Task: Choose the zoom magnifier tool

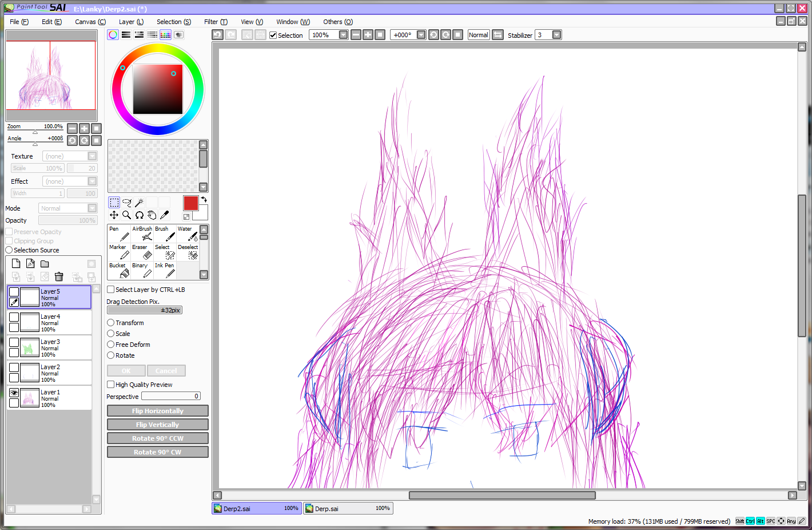Action: coord(127,215)
